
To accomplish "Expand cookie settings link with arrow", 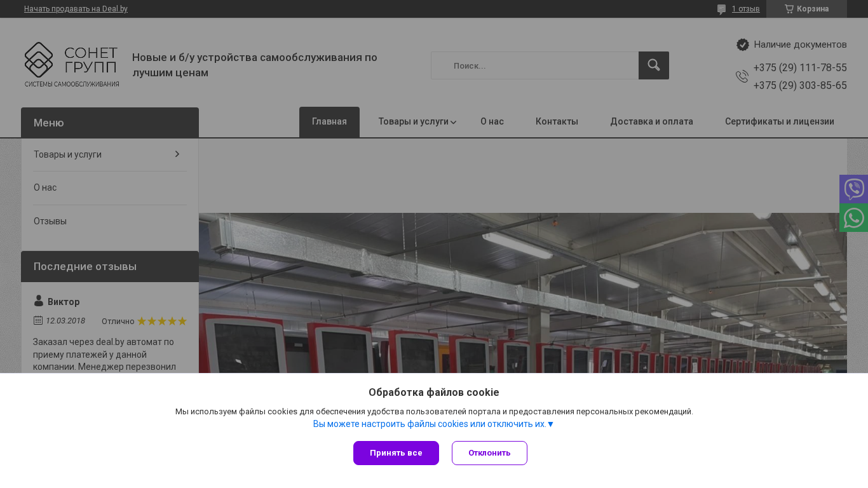I will point(434,424).
